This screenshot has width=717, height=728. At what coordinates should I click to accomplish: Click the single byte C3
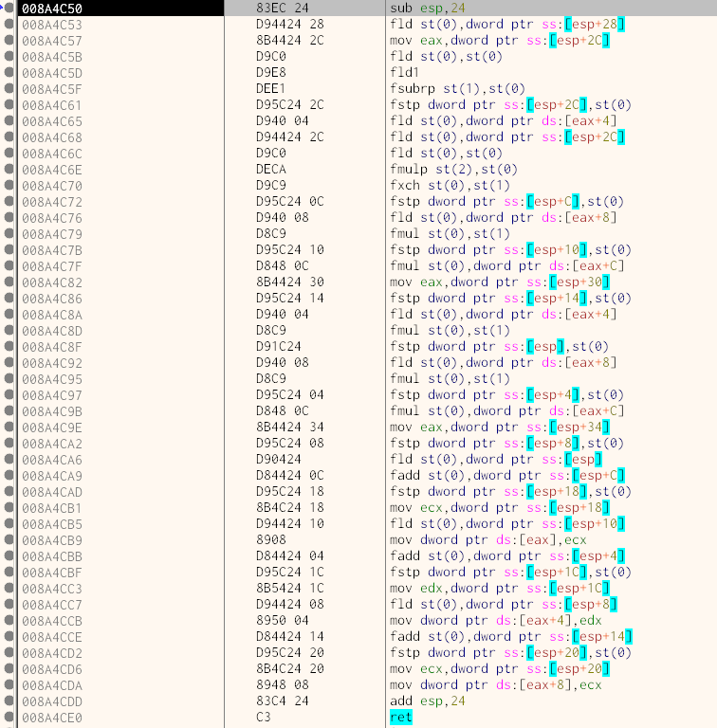(x=264, y=717)
